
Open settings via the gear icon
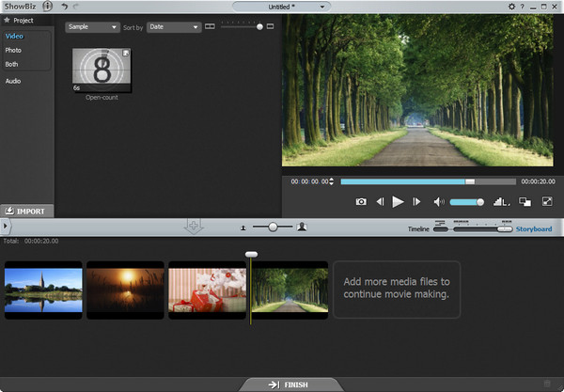pyautogui.click(x=511, y=7)
